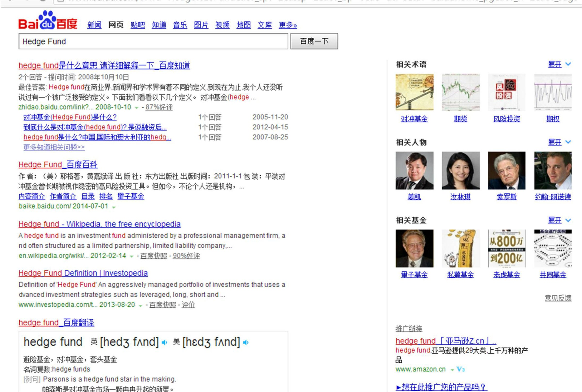Switch to the 新闻 search tab
Screen dimensions: 582x392
pyautogui.click(x=94, y=25)
